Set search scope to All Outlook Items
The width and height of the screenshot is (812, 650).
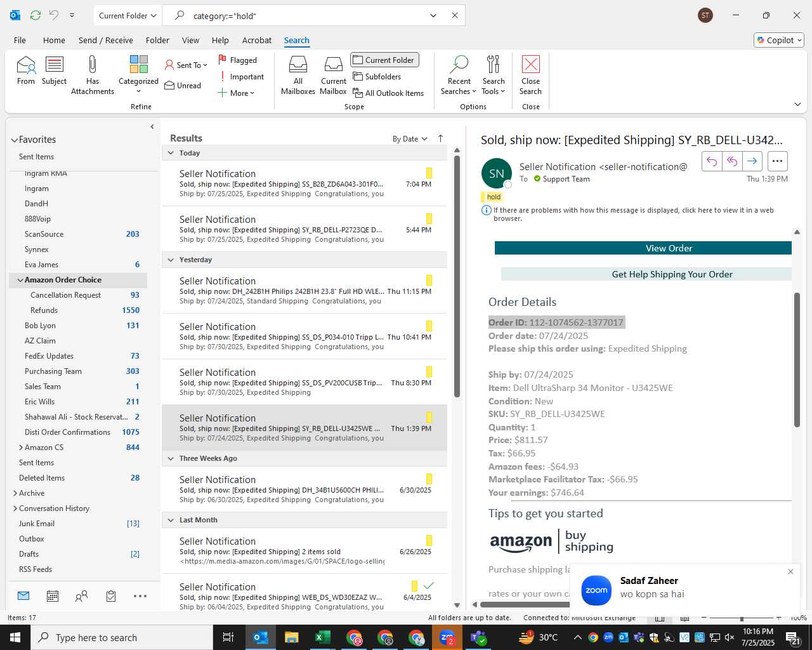[388, 93]
